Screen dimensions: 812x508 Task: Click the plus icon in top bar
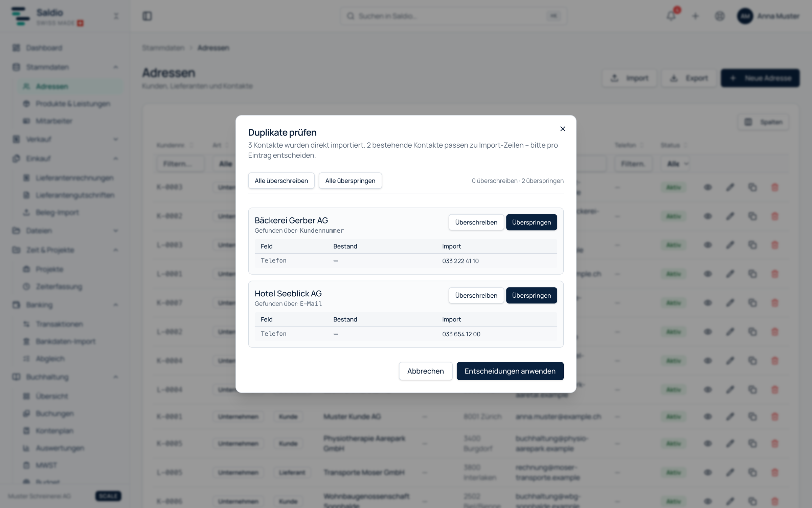coord(695,16)
